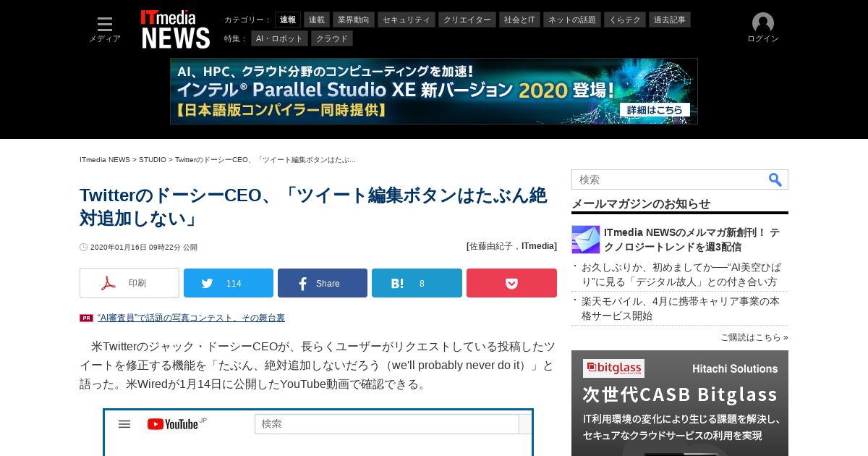Open the セキュリティ category
The height and width of the screenshot is (456, 868).
pos(406,20)
